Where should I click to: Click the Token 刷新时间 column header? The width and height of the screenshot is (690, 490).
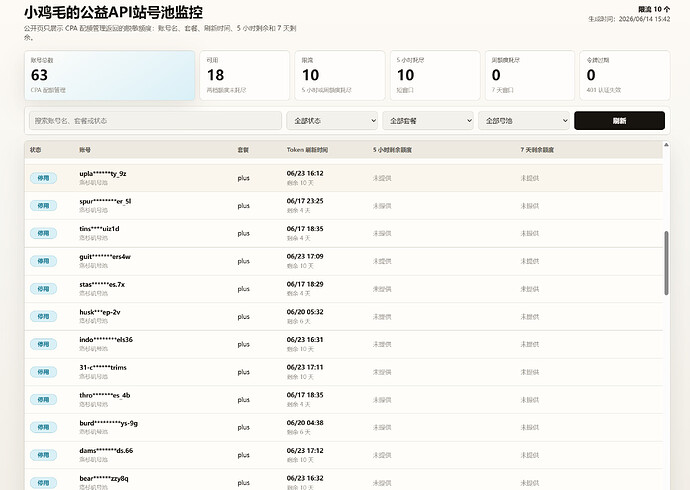307,150
